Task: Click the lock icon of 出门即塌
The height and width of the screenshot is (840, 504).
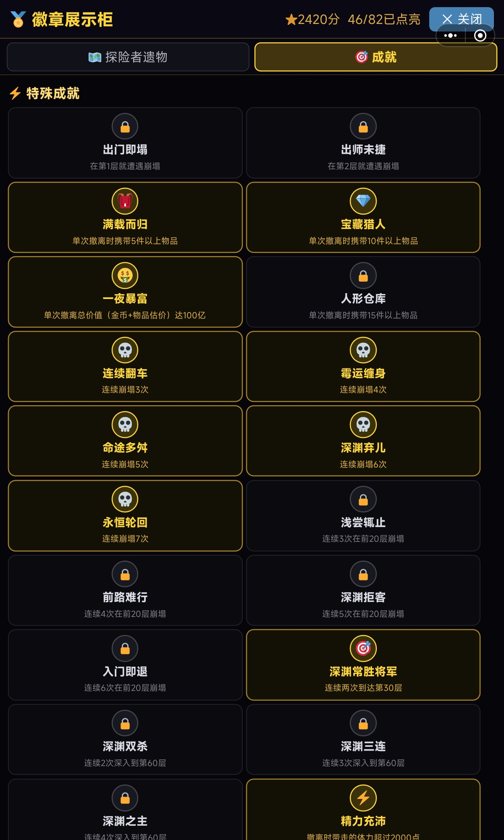Action: [125, 126]
